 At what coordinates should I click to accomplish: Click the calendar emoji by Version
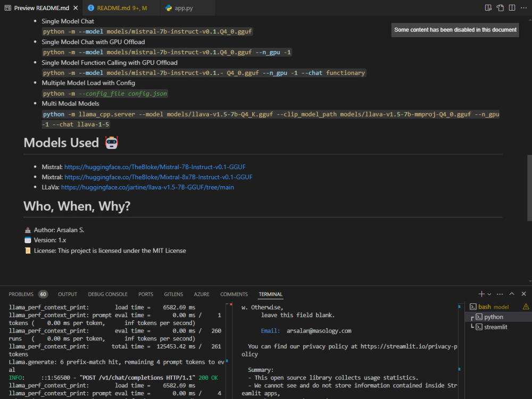point(28,240)
